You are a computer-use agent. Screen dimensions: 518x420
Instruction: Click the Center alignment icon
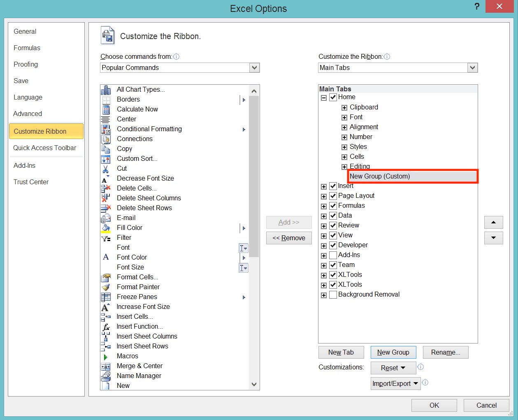(106, 119)
